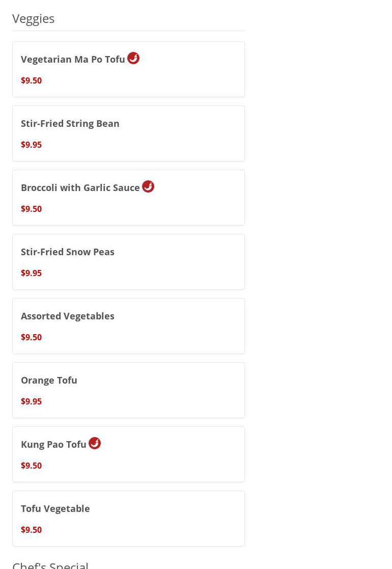Open the Stir-Fried Snow Peas item
This screenshot has width=392, height=569.
coord(68,252)
